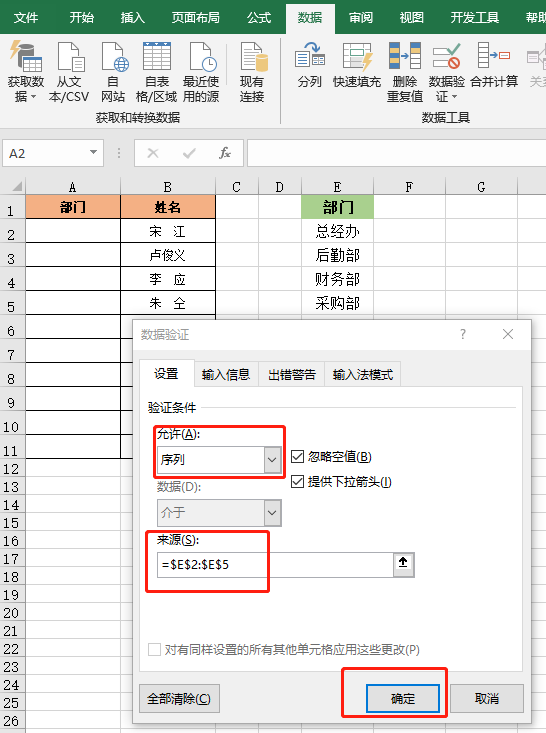
Task: Click the select-all corner triangle of sheet
Action: coord(17,187)
